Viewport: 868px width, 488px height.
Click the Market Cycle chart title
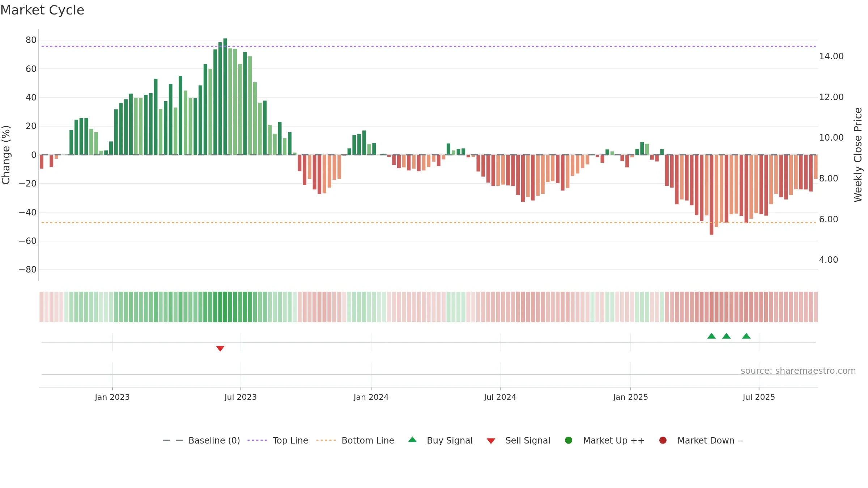click(42, 10)
